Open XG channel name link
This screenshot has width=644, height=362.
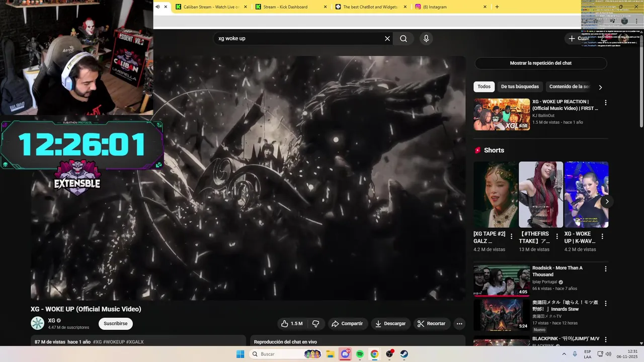click(x=51, y=321)
